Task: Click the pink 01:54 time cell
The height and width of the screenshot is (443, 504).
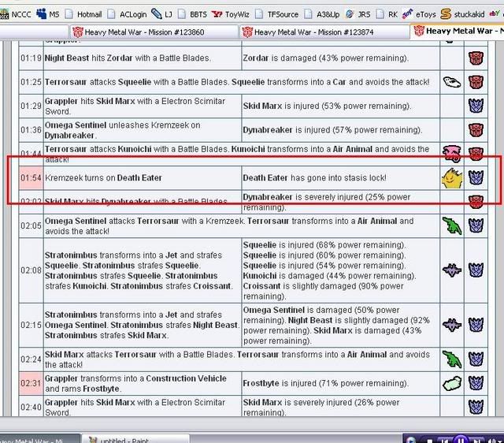Action: [31, 178]
